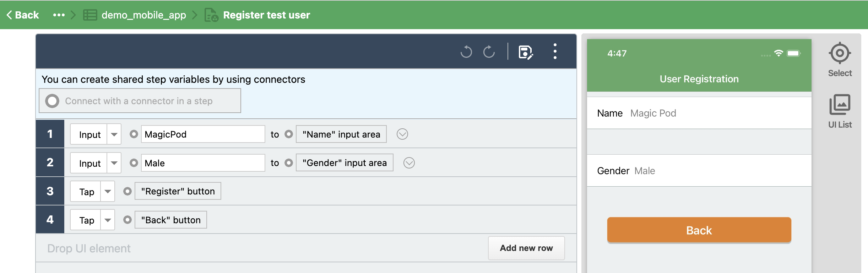Open step 4 Tap command dropdown arrow

(108, 220)
